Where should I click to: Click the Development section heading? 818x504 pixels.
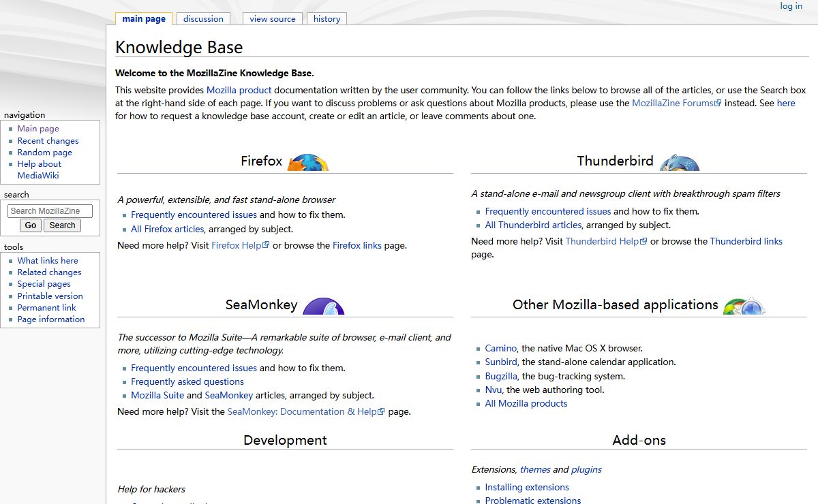(x=285, y=441)
